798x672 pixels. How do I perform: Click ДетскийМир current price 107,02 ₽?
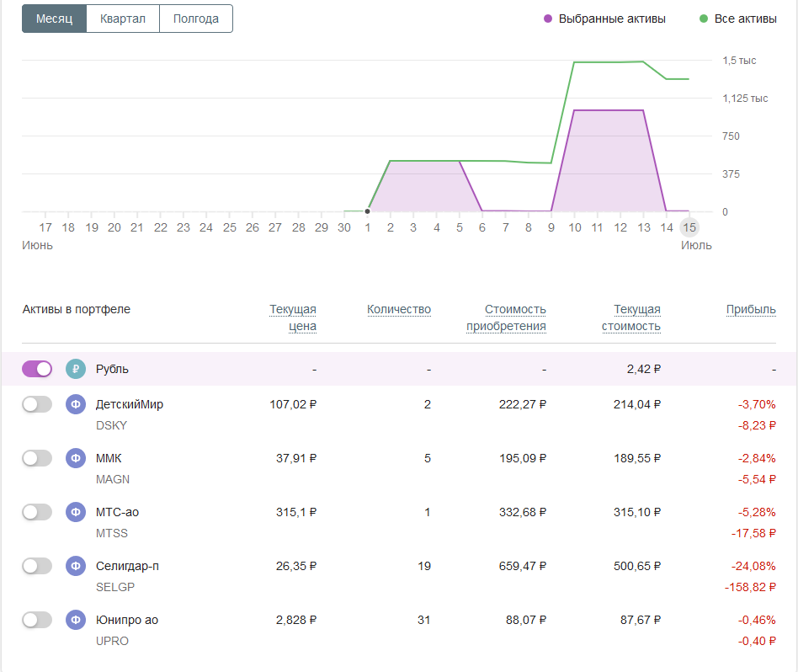pos(293,404)
